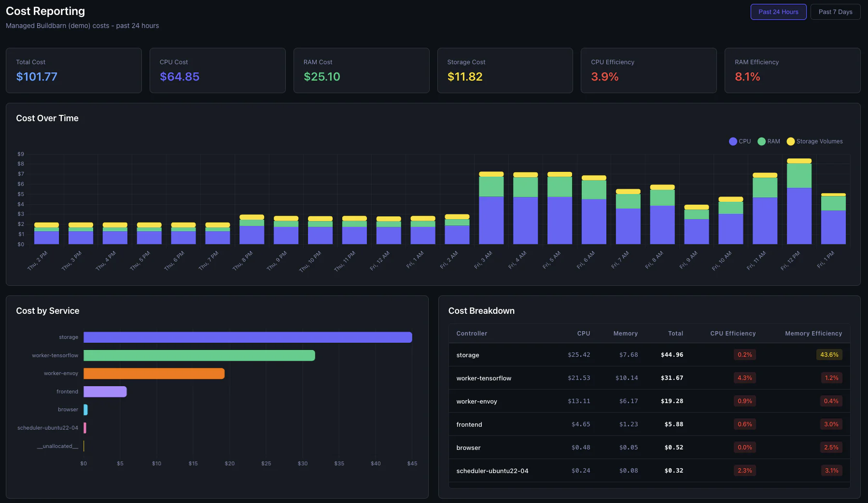Click the Cost Breakdown heading
The image size is (868, 503).
[x=481, y=311]
